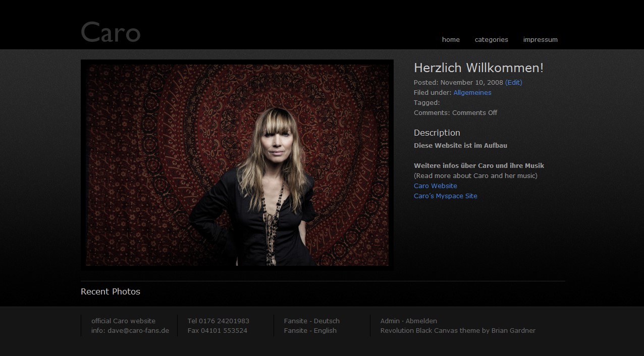Log out via the Abmelden link
This screenshot has height=356, width=644.
421,321
